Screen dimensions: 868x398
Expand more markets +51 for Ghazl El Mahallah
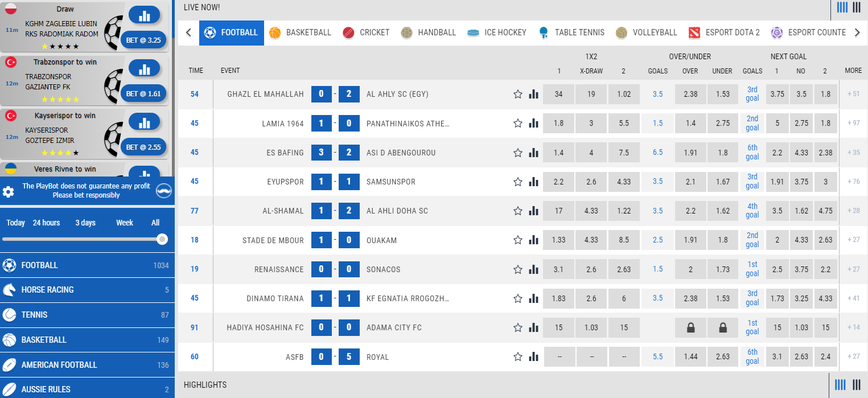[853, 95]
